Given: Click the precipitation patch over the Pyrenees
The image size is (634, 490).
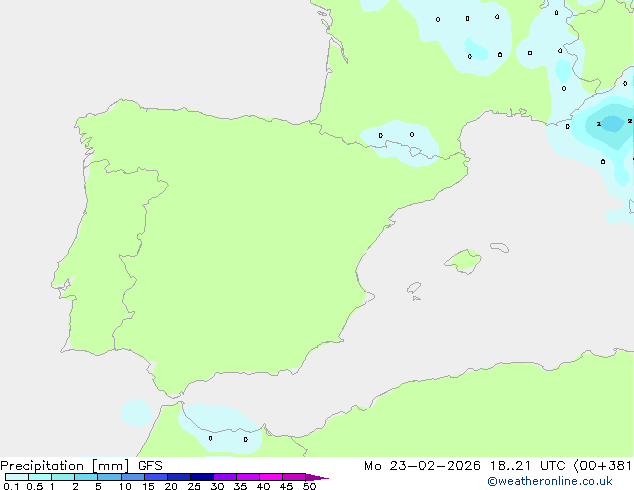Looking at the screenshot, I should (399, 144).
